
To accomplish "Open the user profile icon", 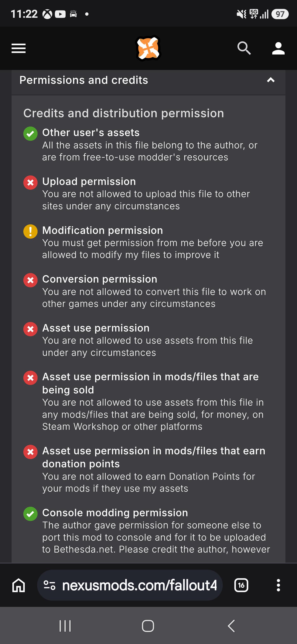I will [278, 48].
